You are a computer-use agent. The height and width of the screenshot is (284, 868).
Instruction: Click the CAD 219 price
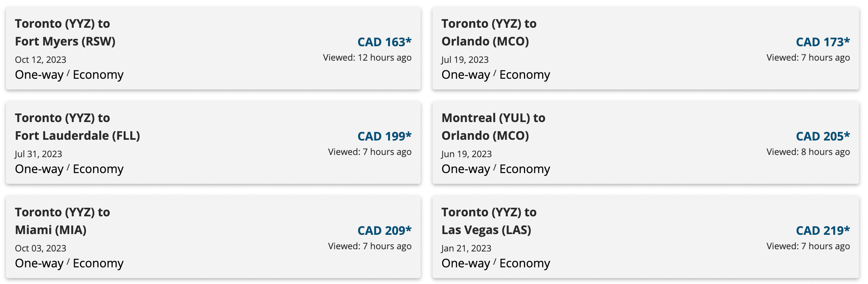(822, 231)
